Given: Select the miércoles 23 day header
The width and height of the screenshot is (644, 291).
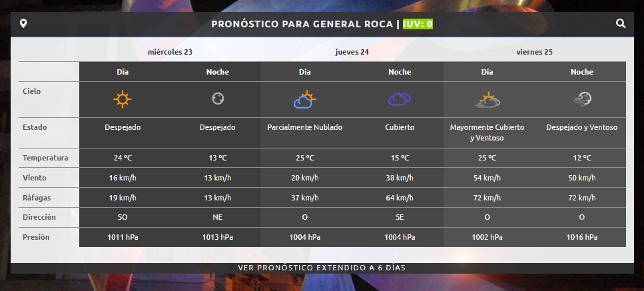Looking at the screenshot, I should [170, 52].
